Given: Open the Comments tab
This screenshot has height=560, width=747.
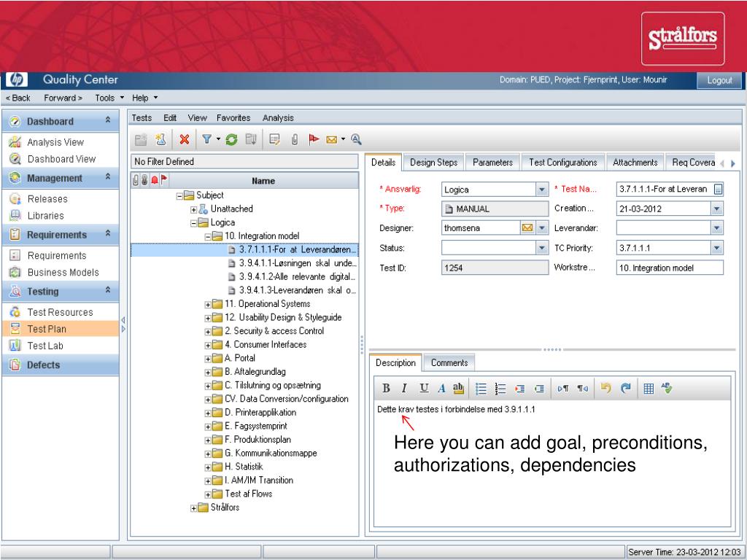Looking at the screenshot, I should [449, 363].
